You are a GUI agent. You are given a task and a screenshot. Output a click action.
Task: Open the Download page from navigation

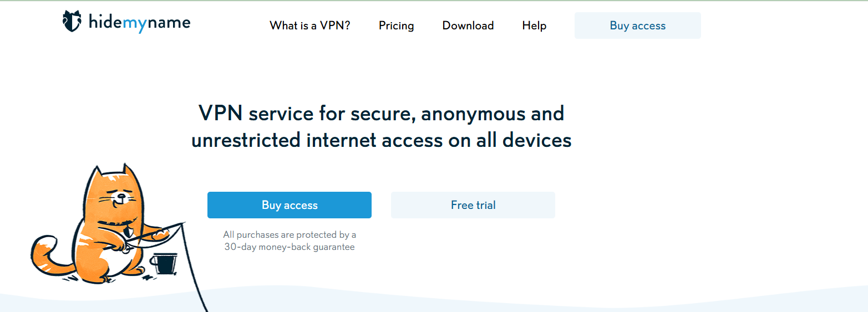[x=468, y=25]
